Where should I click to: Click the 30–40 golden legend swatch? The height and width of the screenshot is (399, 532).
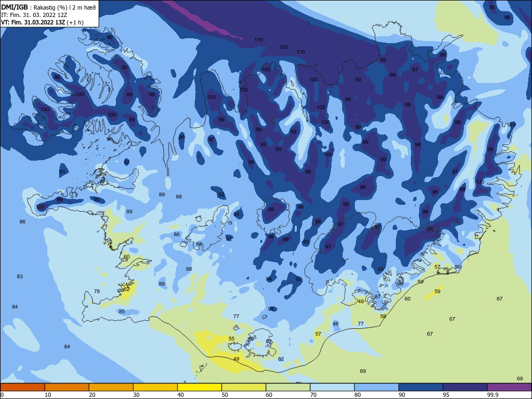coord(155,387)
